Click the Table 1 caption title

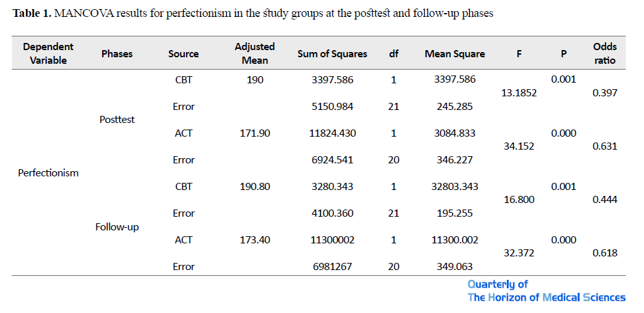point(253,13)
